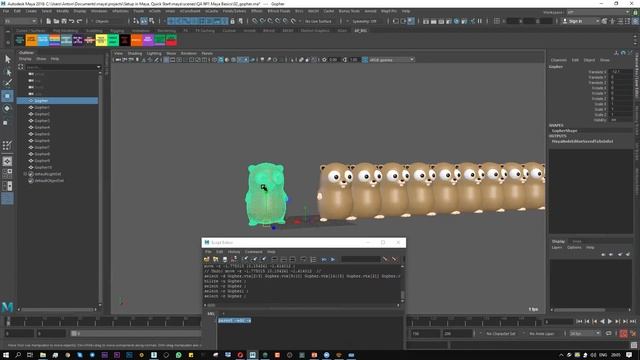Select Gopher5 in the Outliner

pos(42,134)
